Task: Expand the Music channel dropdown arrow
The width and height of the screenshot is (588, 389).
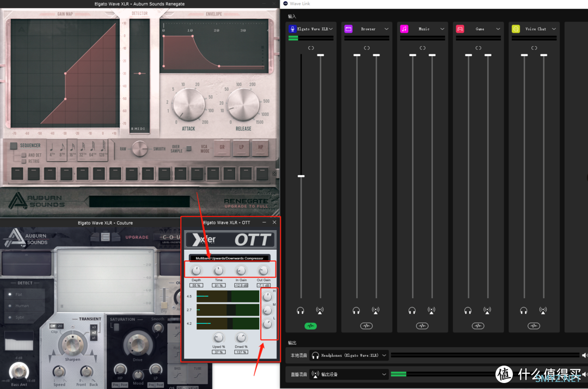Action: coord(443,29)
